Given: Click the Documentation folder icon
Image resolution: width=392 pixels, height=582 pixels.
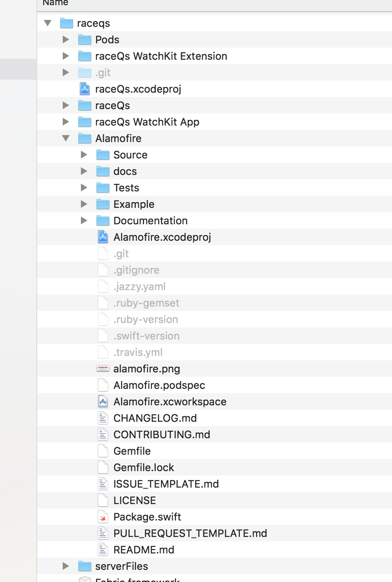Looking at the screenshot, I should coord(103,220).
